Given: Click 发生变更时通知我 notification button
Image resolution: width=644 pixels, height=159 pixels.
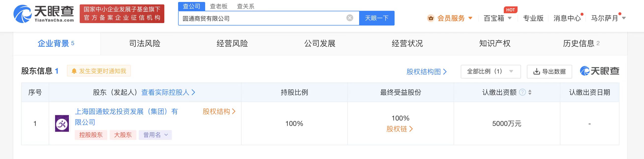Looking at the screenshot, I should pos(99,71).
